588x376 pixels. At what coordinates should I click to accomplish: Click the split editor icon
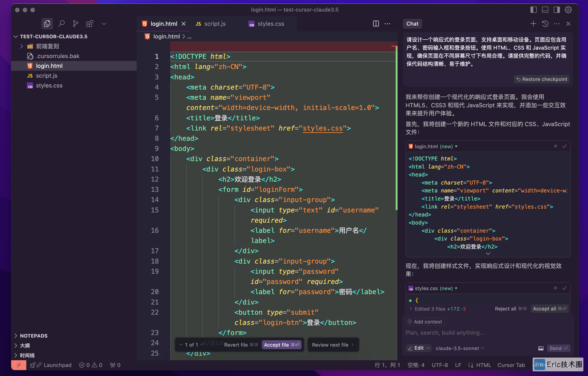(x=376, y=24)
